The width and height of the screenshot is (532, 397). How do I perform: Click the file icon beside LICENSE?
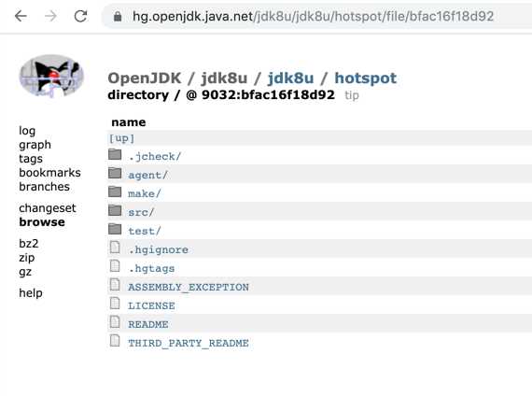click(x=115, y=304)
